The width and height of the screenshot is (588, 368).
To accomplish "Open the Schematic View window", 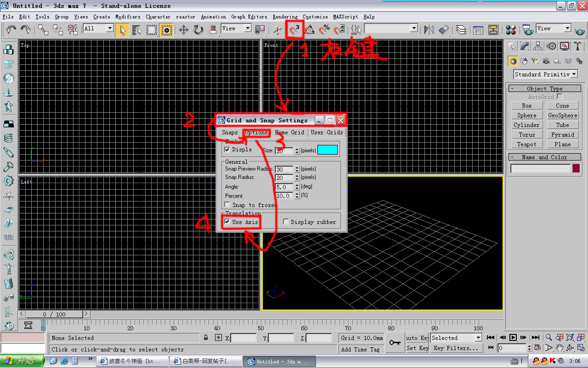I will (493, 30).
